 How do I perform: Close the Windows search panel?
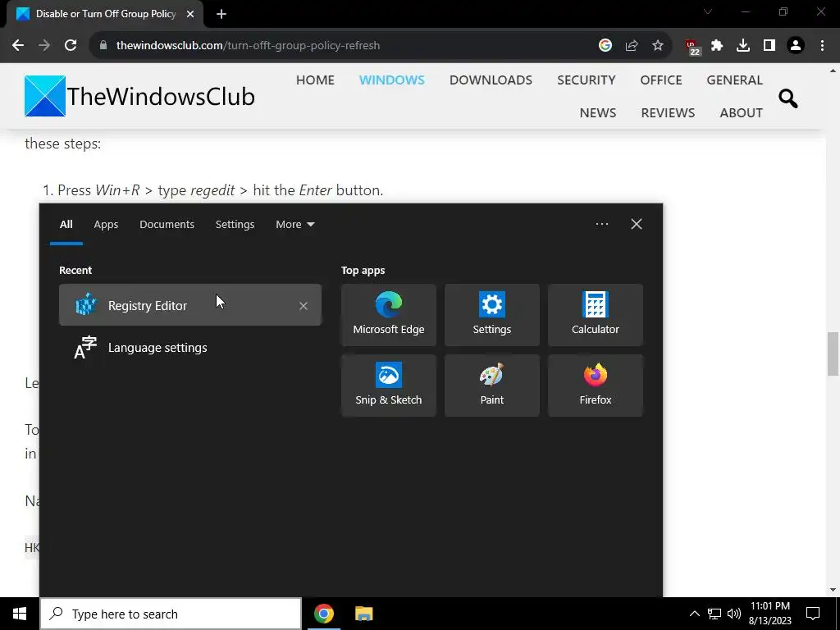tap(636, 224)
